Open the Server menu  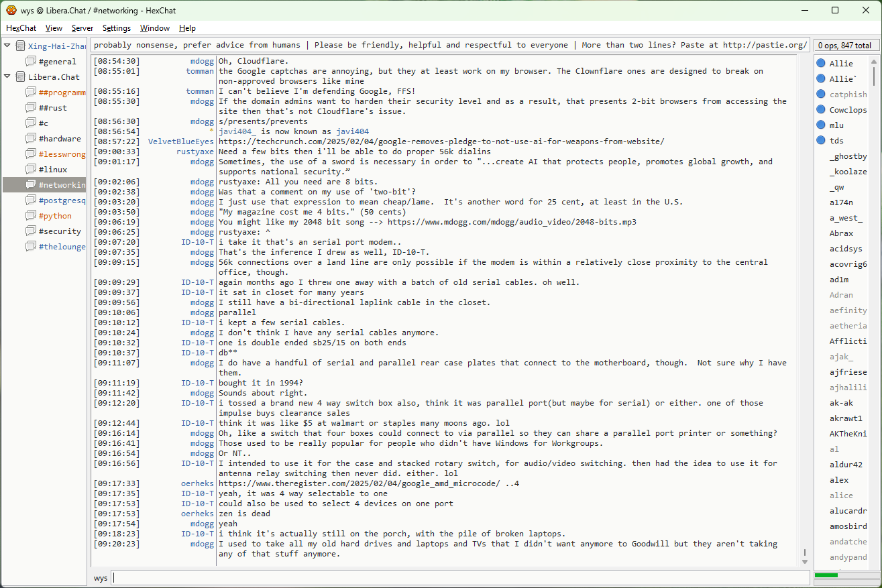82,28
